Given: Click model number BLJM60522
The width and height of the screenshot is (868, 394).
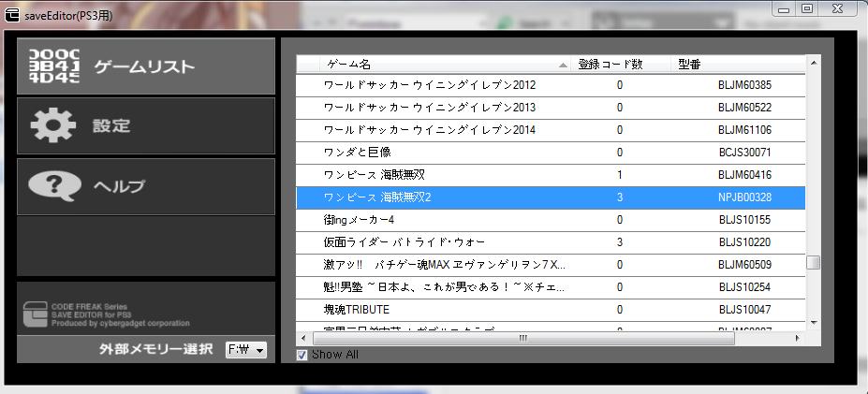Looking at the screenshot, I should pos(744,108).
